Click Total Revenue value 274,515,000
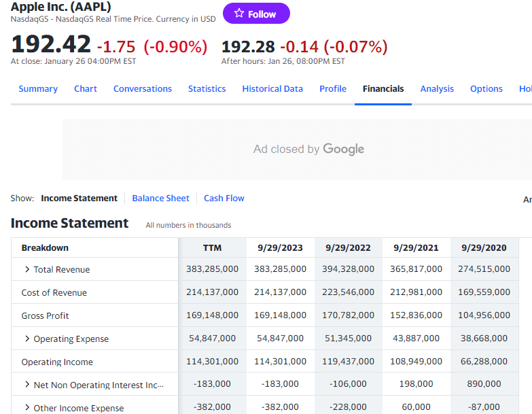Image resolution: width=532 pixels, height=414 pixels. point(484,269)
